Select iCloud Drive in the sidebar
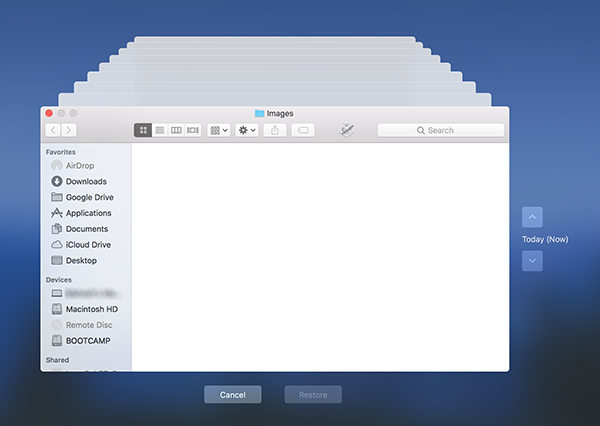 (86, 245)
